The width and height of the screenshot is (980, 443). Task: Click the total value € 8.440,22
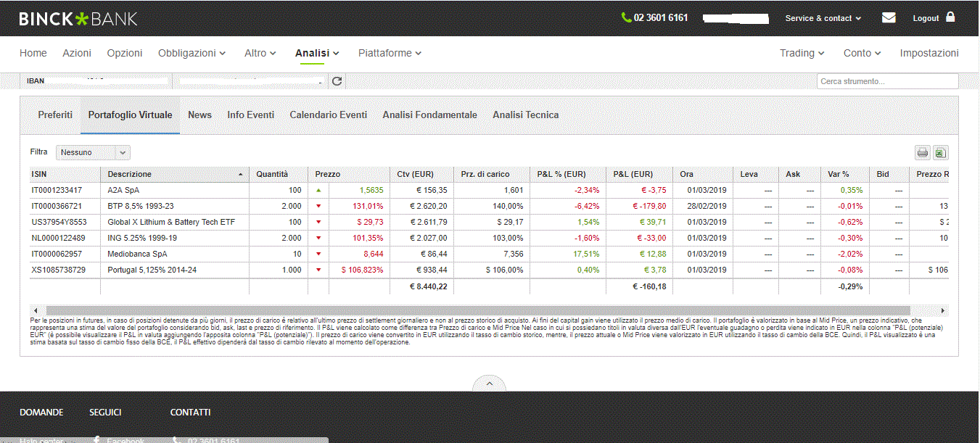click(428, 287)
